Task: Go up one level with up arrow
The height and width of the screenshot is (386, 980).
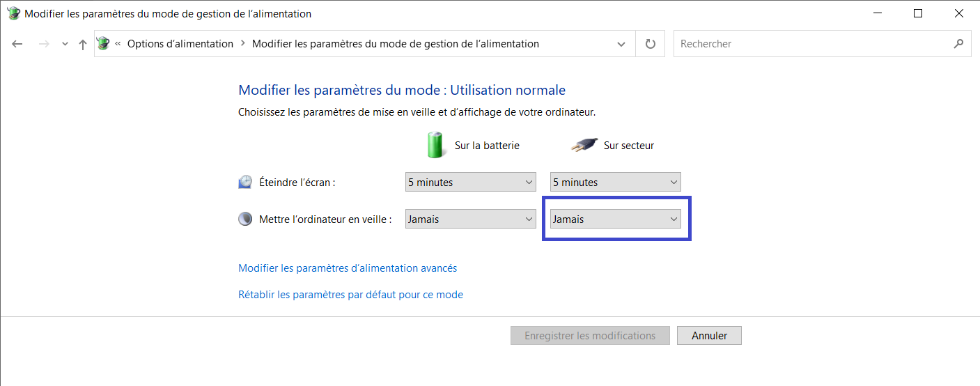Action: point(83,44)
